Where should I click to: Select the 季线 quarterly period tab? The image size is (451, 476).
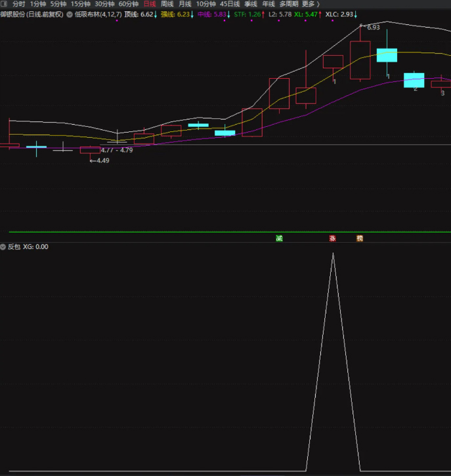[x=251, y=4]
